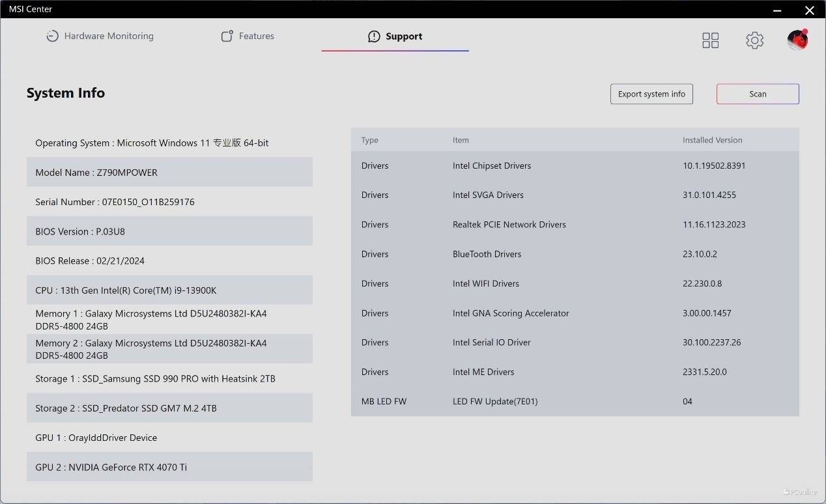Screen dimensions: 826x504
Task: Click the Hardware Monitoring gauge icon
Action: coord(52,36)
